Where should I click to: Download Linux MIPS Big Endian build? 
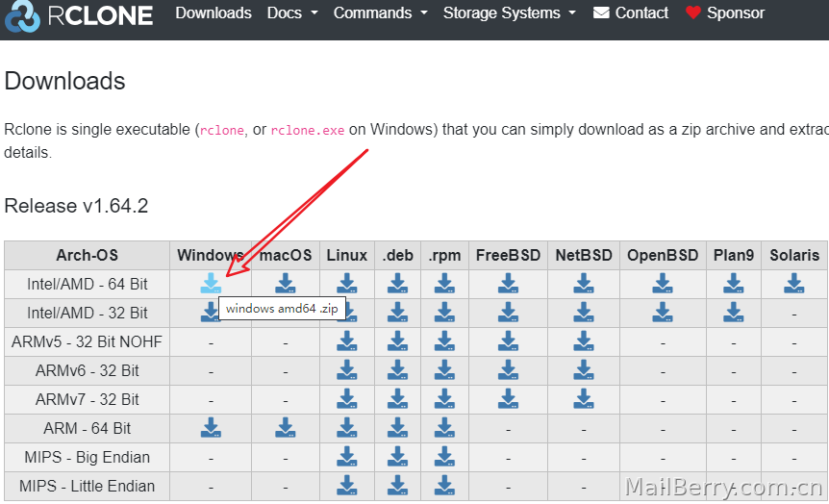[x=347, y=457]
